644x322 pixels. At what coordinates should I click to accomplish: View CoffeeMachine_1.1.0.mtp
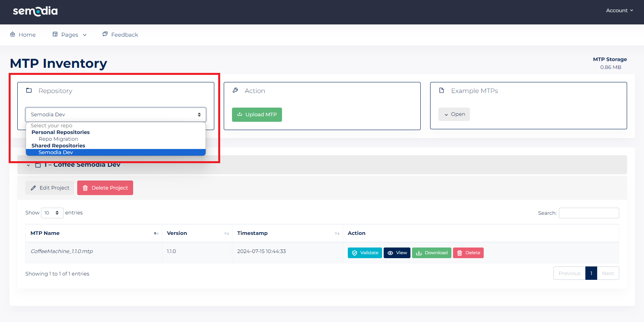(x=397, y=253)
